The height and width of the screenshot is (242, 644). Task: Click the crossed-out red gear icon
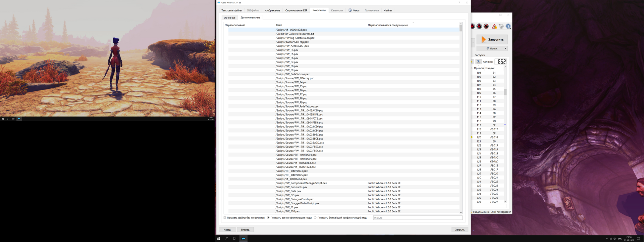coord(486,26)
